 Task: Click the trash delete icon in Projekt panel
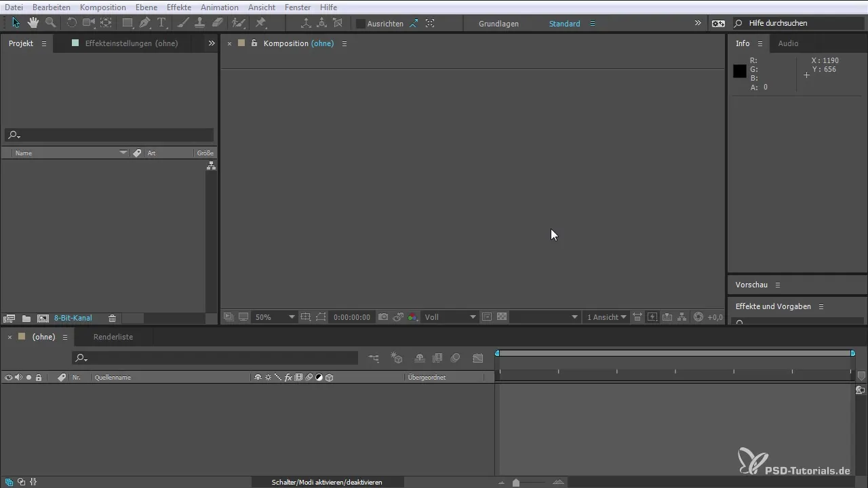click(113, 318)
